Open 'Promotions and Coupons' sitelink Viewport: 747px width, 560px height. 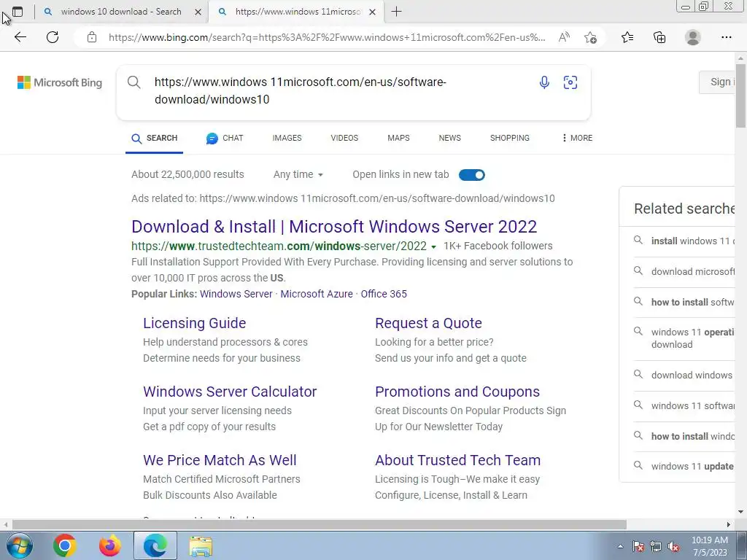click(x=457, y=392)
